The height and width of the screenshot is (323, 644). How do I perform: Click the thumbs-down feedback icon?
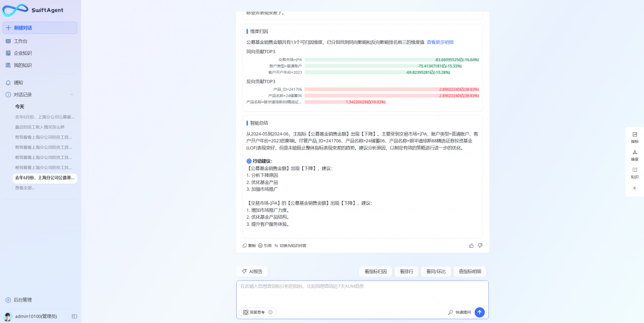pyautogui.click(x=480, y=245)
